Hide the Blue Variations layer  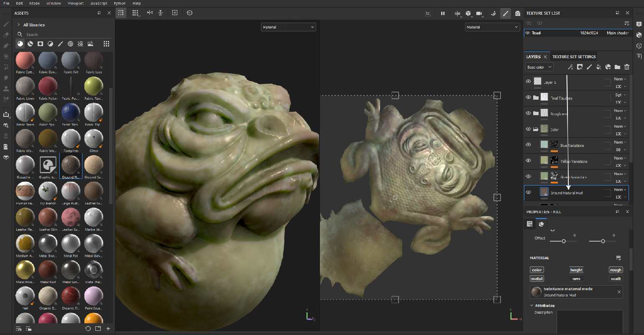click(528, 144)
